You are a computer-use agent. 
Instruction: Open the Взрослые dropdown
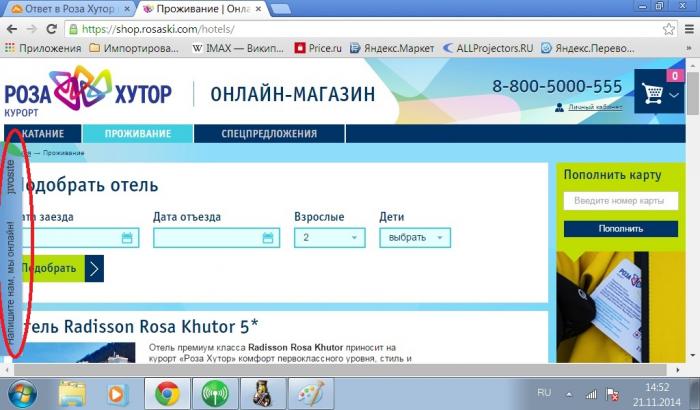pos(329,238)
